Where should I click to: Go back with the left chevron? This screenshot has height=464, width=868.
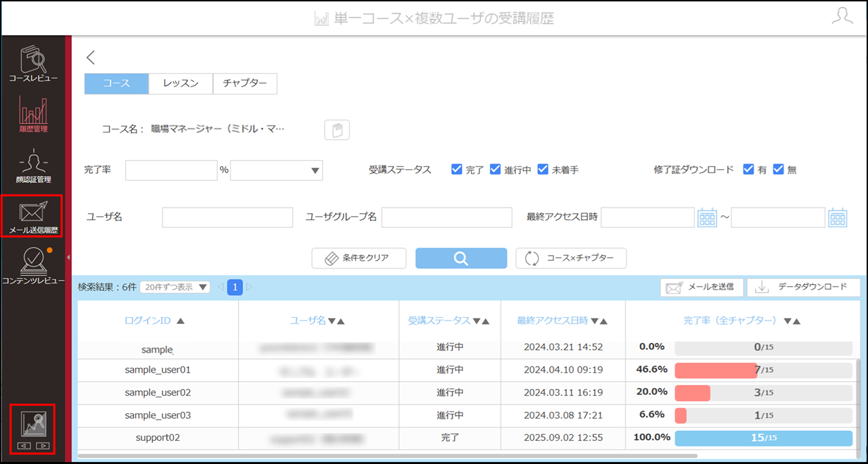(91, 57)
